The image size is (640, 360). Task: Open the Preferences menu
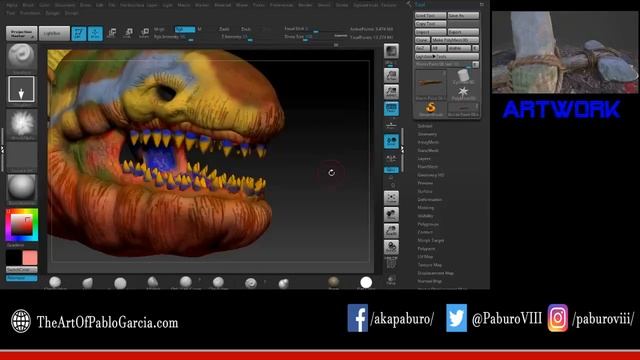[x=282, y=5]
